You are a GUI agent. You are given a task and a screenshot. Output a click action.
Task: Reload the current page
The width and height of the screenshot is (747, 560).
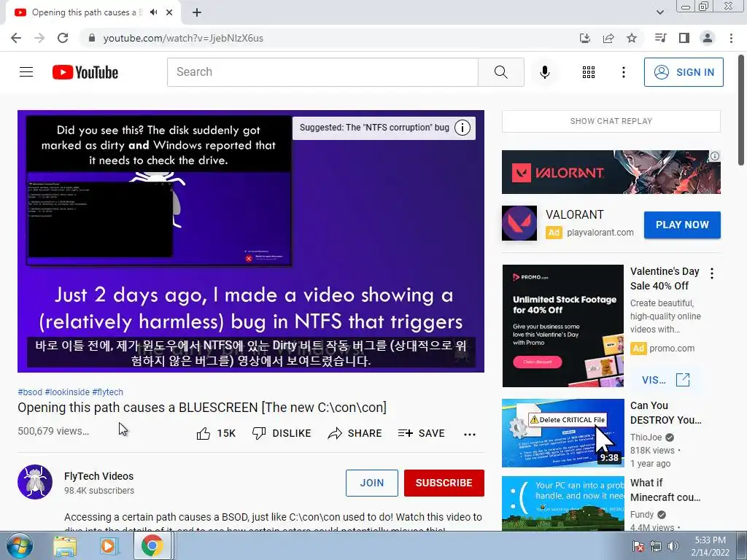[x=63, y=38]
